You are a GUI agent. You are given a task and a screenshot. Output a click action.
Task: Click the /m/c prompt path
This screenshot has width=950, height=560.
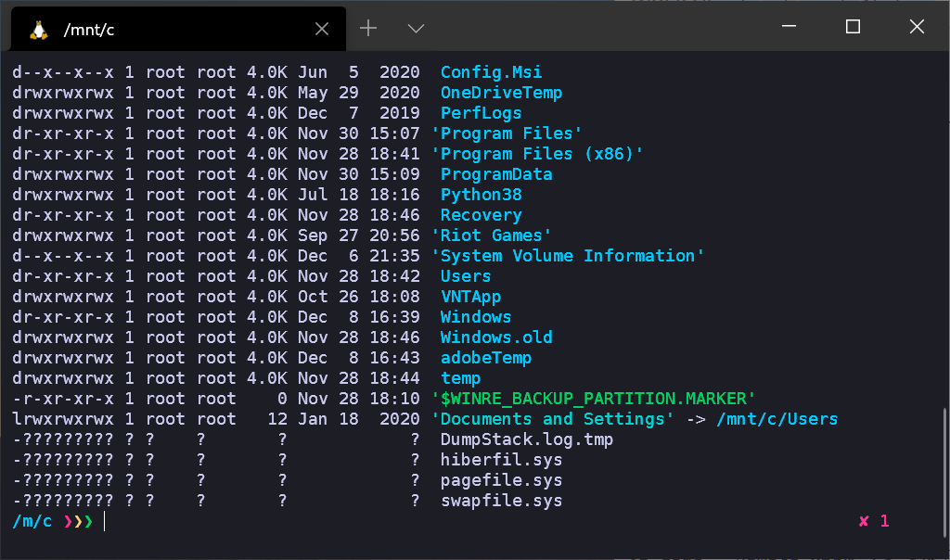[32, 521]
